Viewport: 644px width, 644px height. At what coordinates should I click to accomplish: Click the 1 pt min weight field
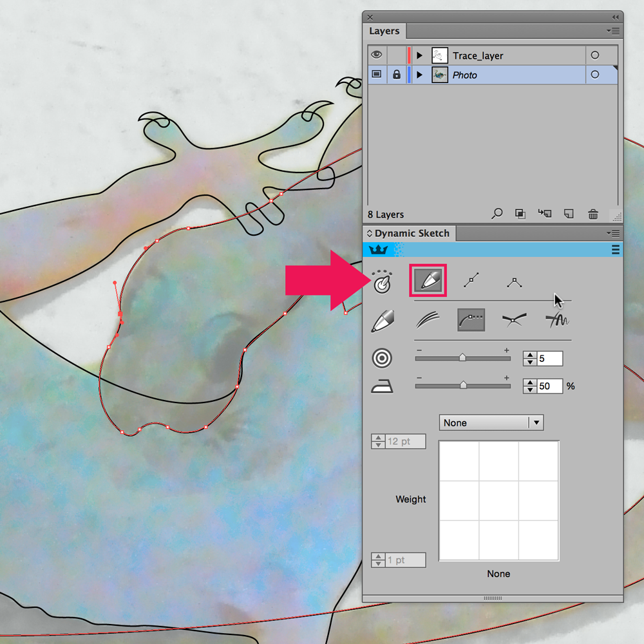[x=405, y=560]
